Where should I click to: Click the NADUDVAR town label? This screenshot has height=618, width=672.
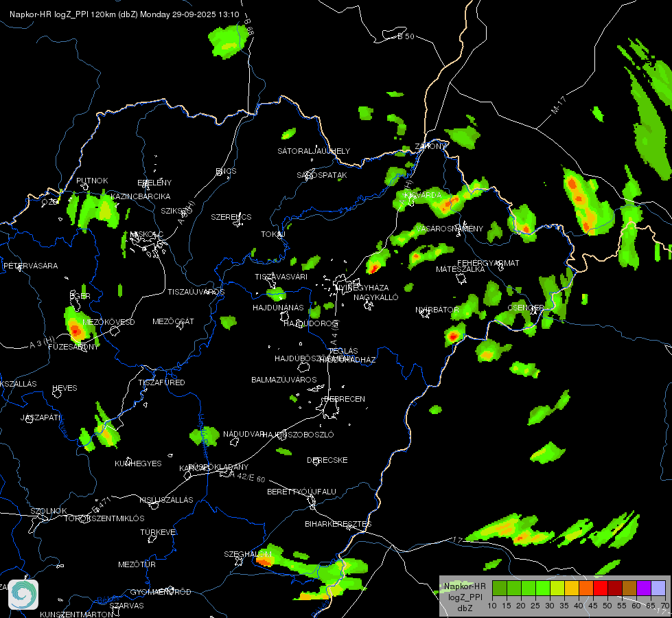click(244, 434)
